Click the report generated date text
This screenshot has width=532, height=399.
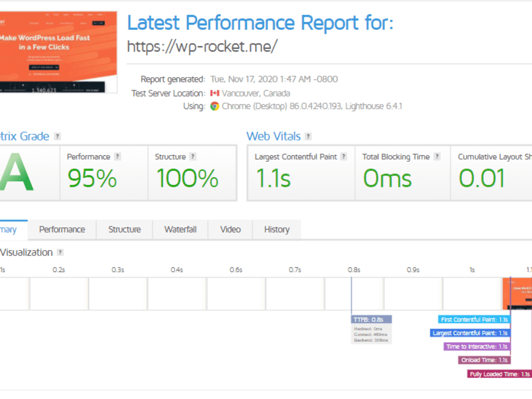coord(274,79)
